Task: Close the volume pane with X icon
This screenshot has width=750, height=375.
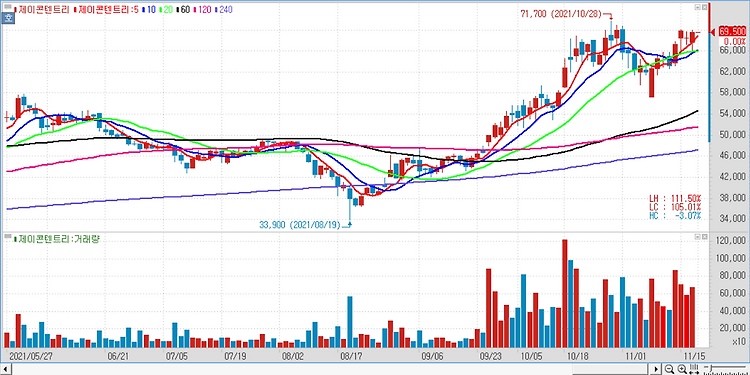Action: pos(704,237)
